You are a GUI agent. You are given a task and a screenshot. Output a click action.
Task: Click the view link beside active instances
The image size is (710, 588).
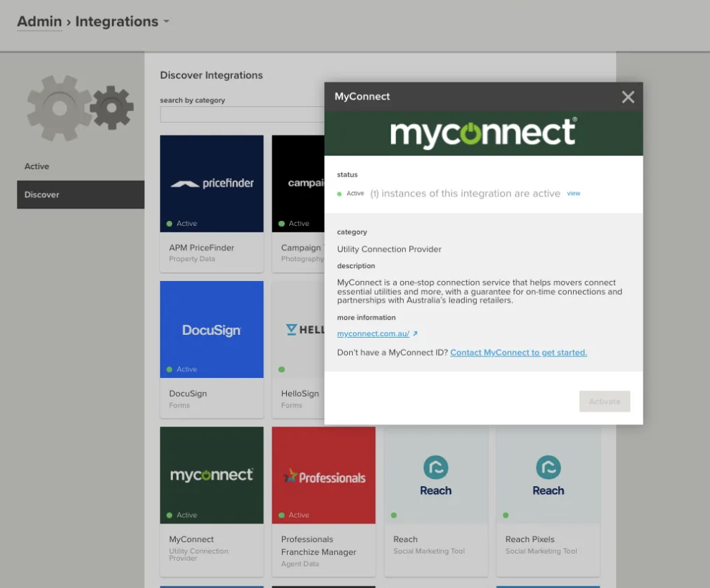pos(573,194)
